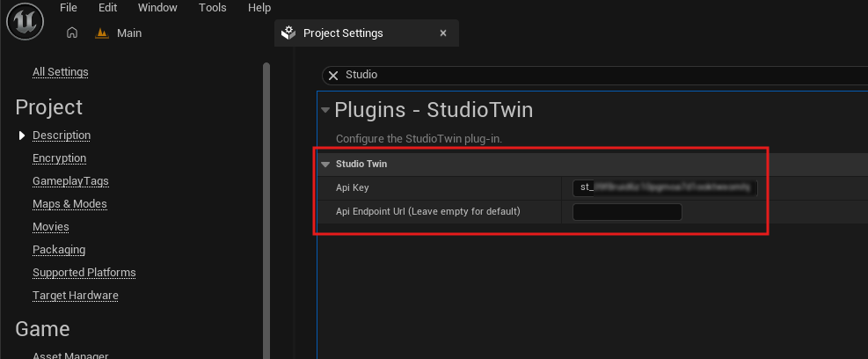Click the Main level name
This screenshot has height=359, width=868.
pyautogui.click(x=129, y=33)
